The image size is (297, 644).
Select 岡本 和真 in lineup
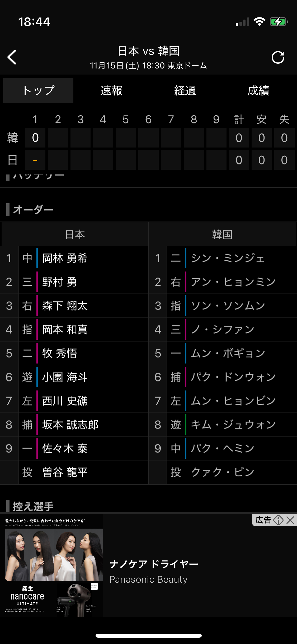click(65, 330)
